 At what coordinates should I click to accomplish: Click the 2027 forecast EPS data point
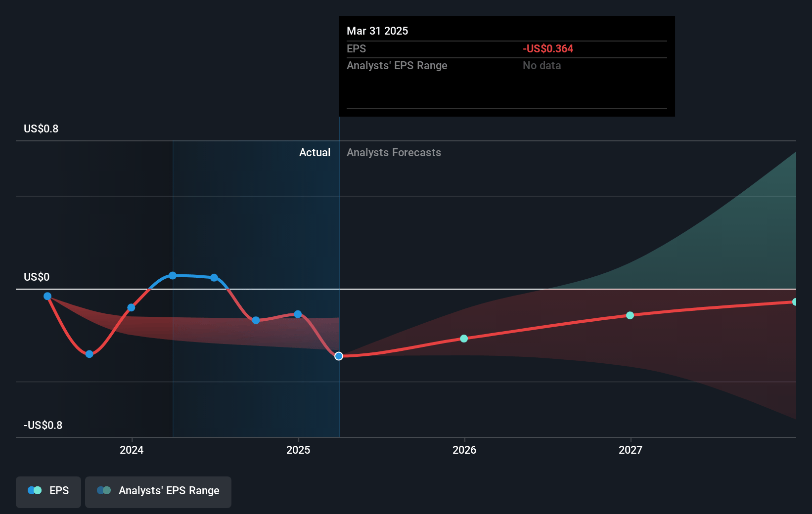point(630,315)
